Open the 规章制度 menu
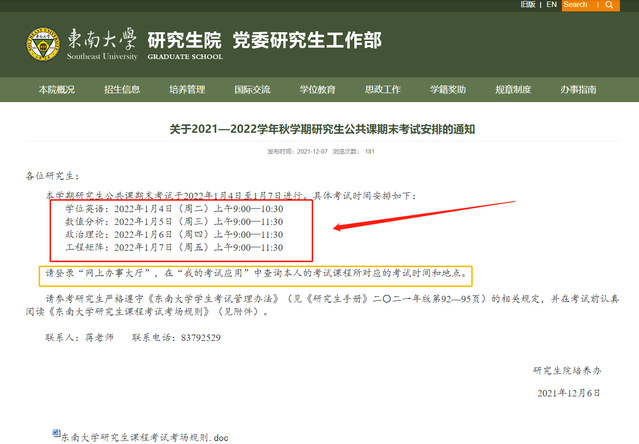This screenshot has width=639, height=444. [512, 90]
